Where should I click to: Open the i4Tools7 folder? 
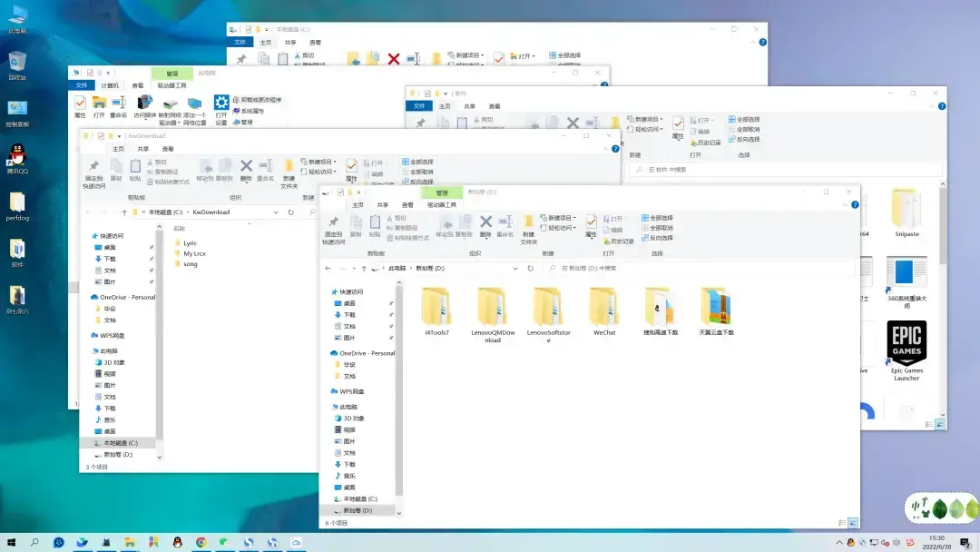[436, 307]
